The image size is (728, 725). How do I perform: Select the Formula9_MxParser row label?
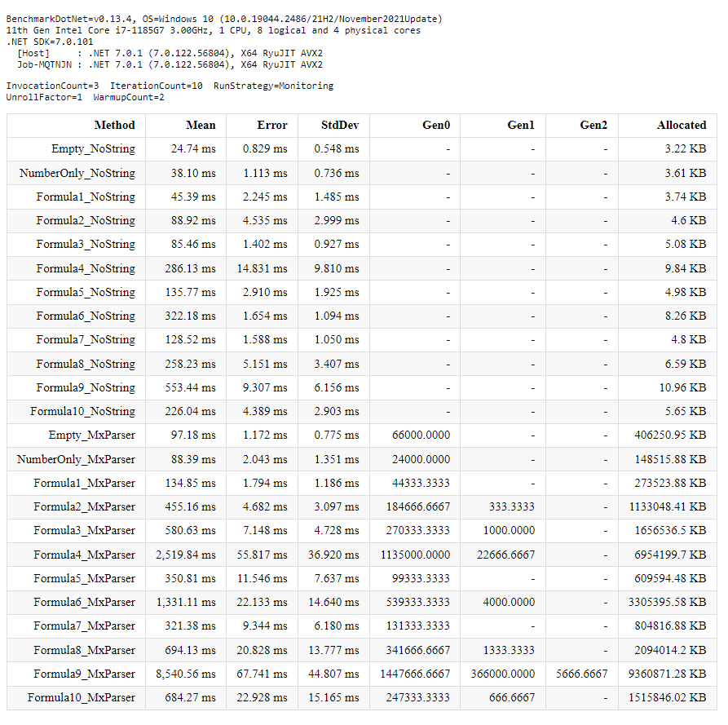tap(84, 674)
